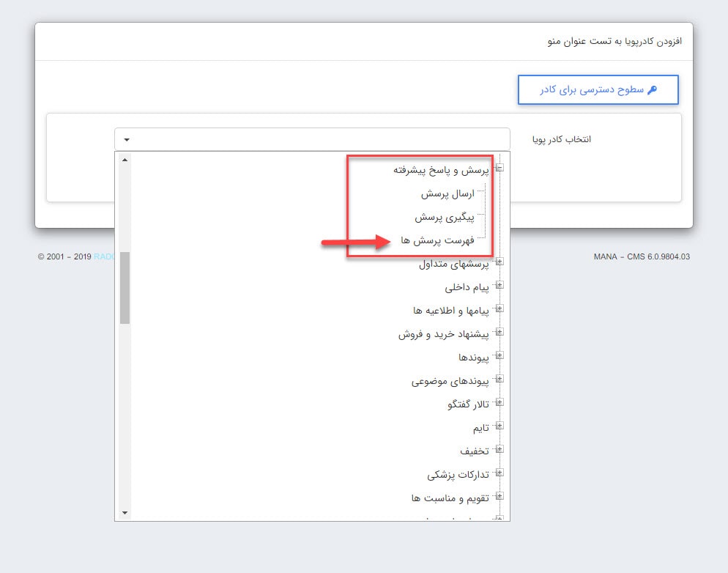Viewport: 728px width, 573px height.
Task: Expand the تالار گفتگو node
Action: coord(499,402)
